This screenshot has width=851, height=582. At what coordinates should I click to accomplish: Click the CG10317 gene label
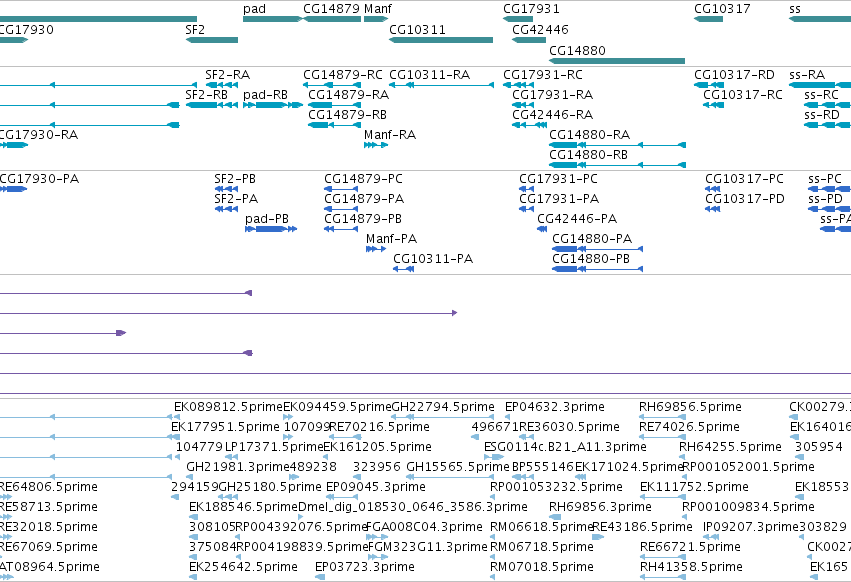pos(722,9)
